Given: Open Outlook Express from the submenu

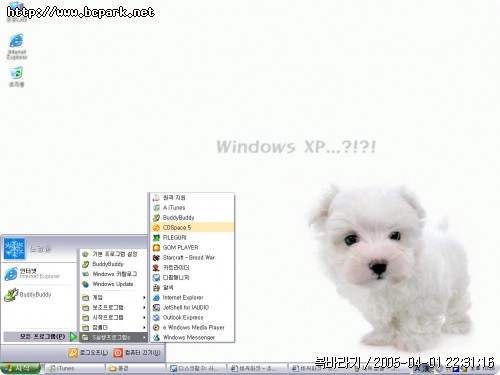Looking at the screenshot, I should click(192, 318).
